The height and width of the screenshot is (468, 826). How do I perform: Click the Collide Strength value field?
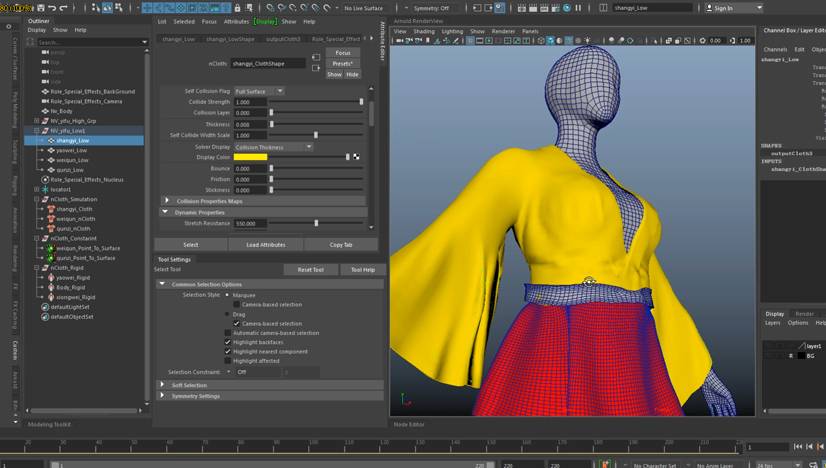251,102
